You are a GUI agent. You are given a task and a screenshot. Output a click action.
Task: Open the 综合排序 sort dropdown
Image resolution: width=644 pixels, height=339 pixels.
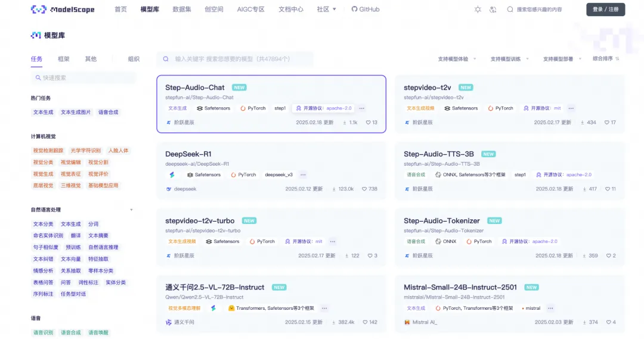pos(606,59)
